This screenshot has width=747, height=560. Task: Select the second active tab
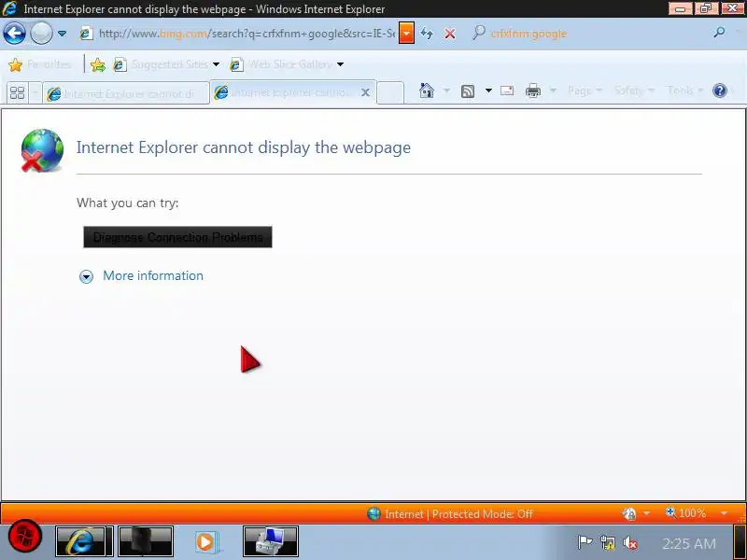(x=286, y=92)
